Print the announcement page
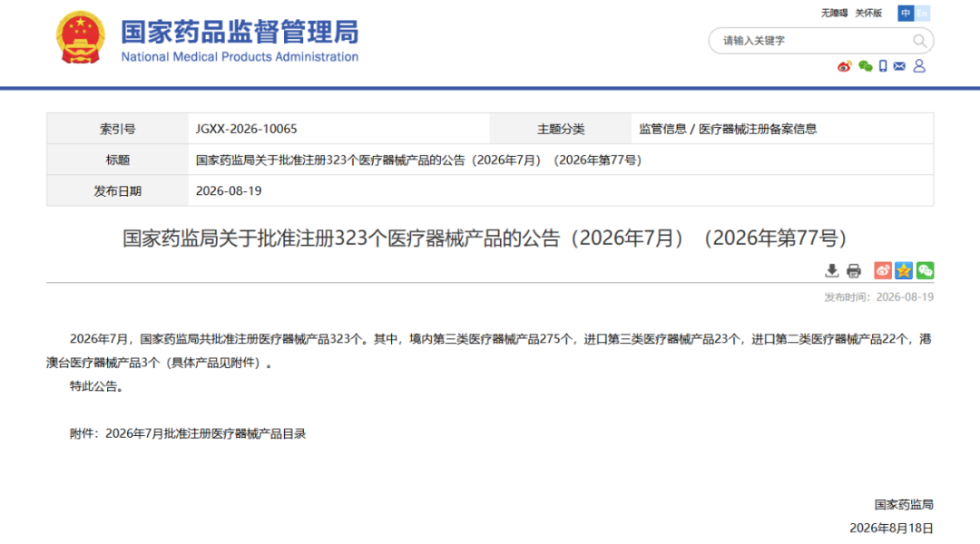The image size is (980, 544). (x=854, y=270)
